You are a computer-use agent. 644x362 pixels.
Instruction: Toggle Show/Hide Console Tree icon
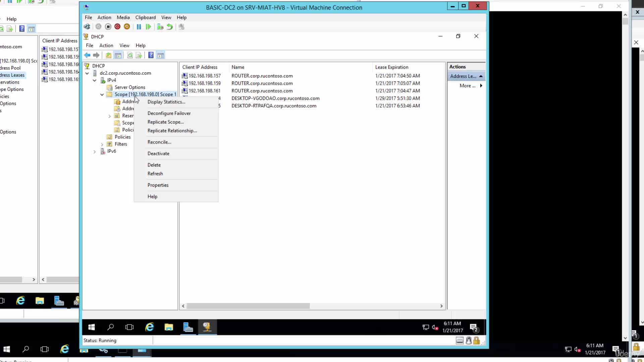(x=118, y=55)
